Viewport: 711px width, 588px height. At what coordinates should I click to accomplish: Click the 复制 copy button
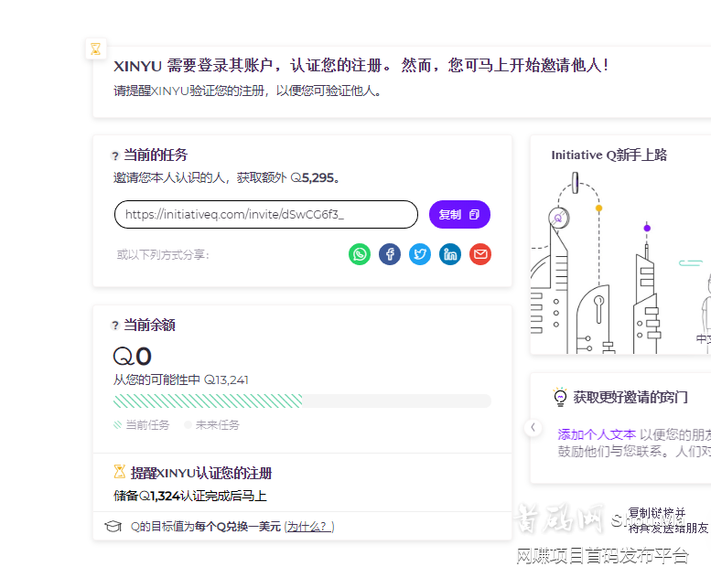point(459,214)
